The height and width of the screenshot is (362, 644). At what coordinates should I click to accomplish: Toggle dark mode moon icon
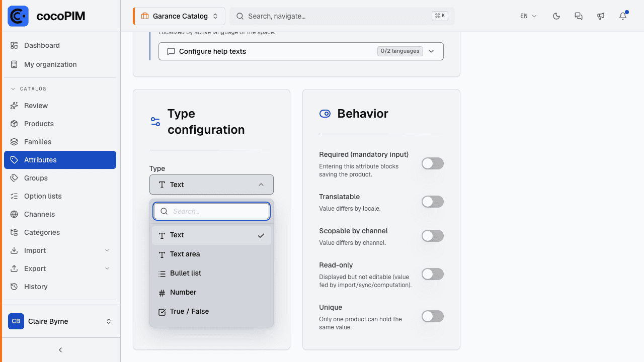pos(556,16)
